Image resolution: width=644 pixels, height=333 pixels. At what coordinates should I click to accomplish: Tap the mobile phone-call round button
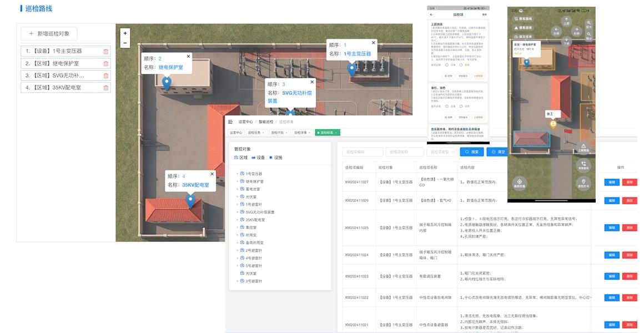[583, 165]
